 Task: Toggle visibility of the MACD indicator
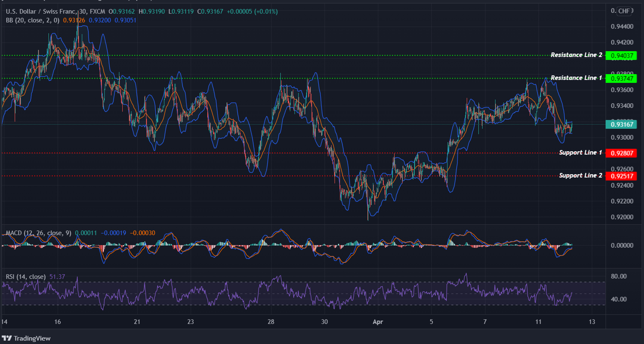[x=38, y=233]
